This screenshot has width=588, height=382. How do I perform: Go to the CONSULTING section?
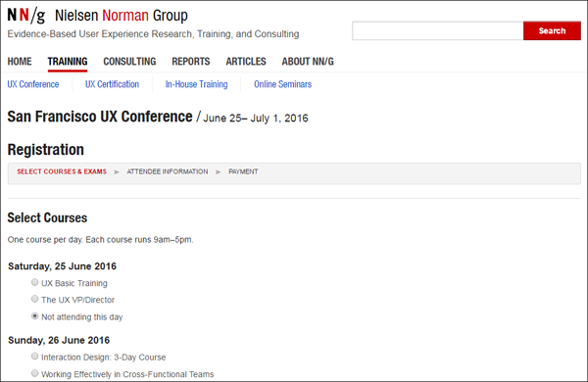[x=129, y=62]
